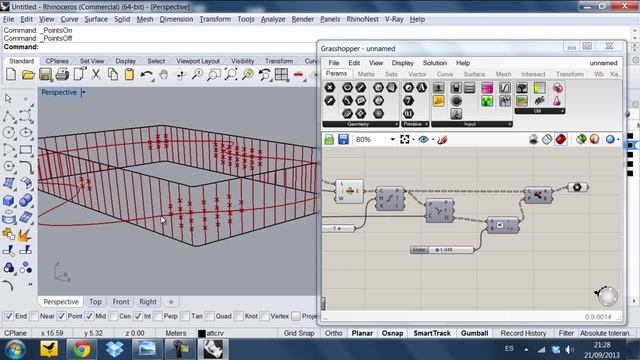Click the New file icon in Rhino toolbar

[11, 74]
